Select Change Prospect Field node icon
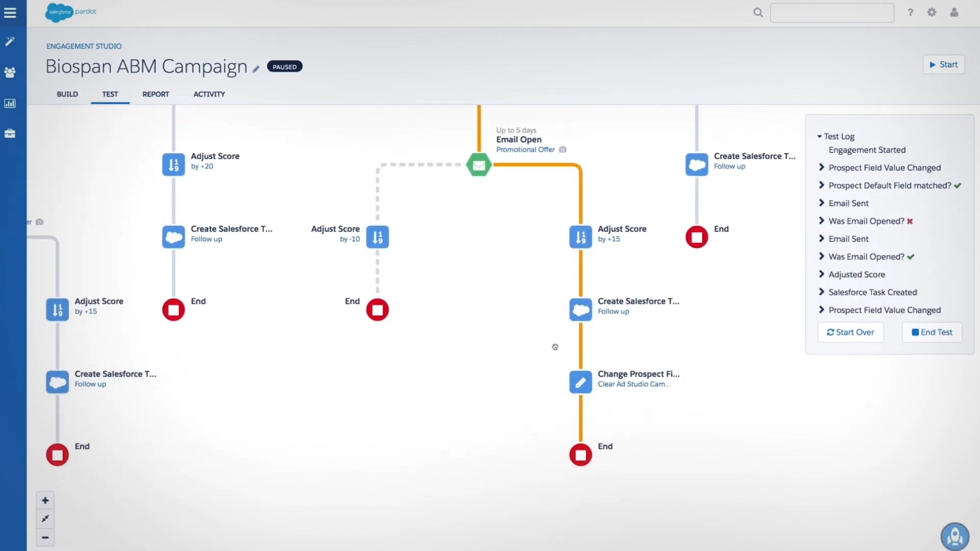The height and width of the screenshot is (551, 980). click(581, 382)
